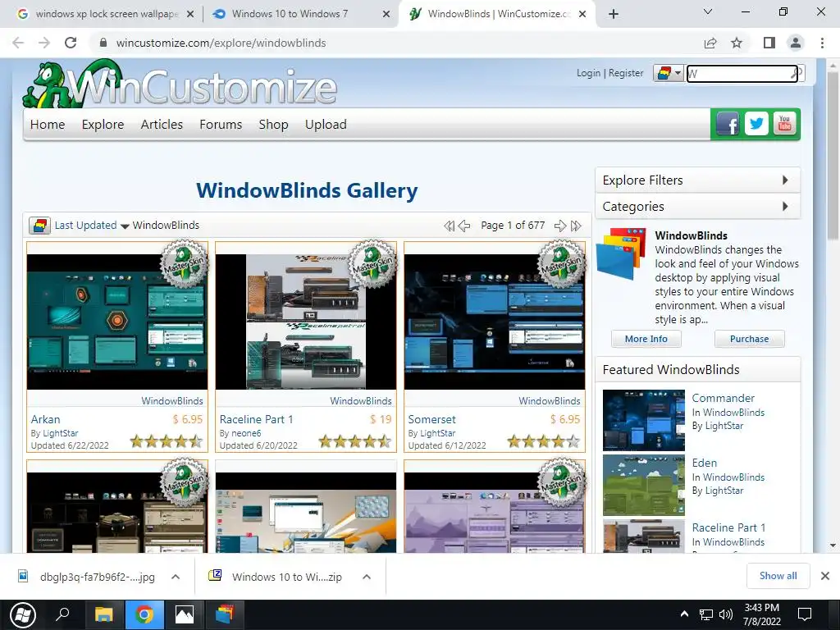Click WindowBlinds icon beside Last Updated
Viewport: 840px width, 630px height.
(39, 226)
